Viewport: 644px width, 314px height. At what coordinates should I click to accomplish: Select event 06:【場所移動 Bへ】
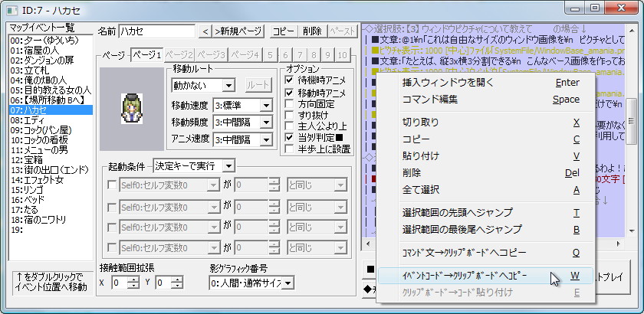[x=51, y=100]
